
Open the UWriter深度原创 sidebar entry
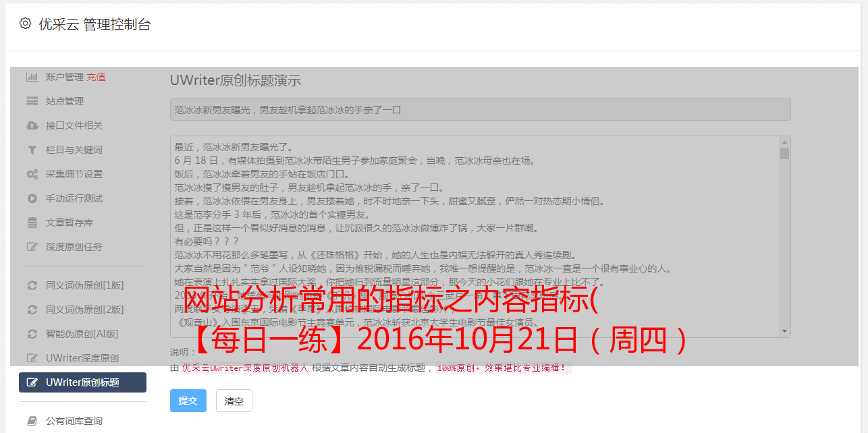click(82, 358)
